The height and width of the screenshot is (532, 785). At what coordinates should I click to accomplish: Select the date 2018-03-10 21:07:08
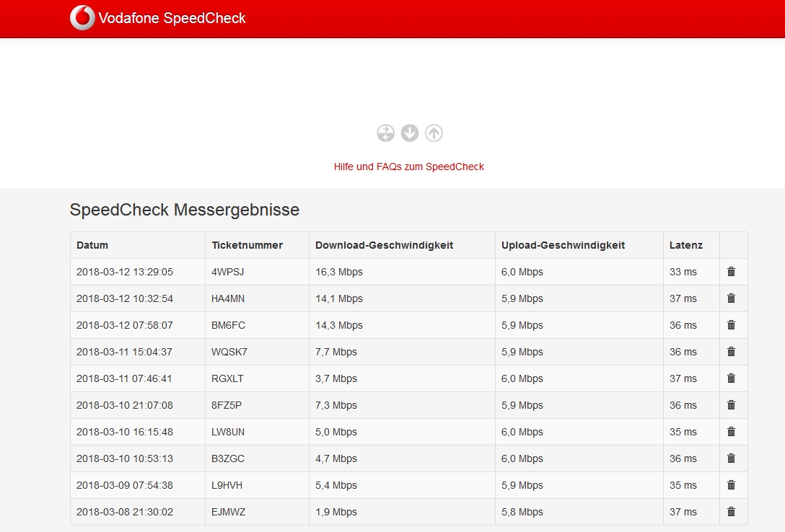click(125, 405)
